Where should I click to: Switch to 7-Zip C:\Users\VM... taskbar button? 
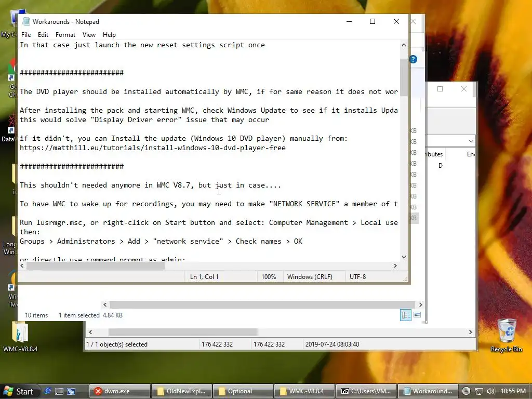click(x=366, y=391)
